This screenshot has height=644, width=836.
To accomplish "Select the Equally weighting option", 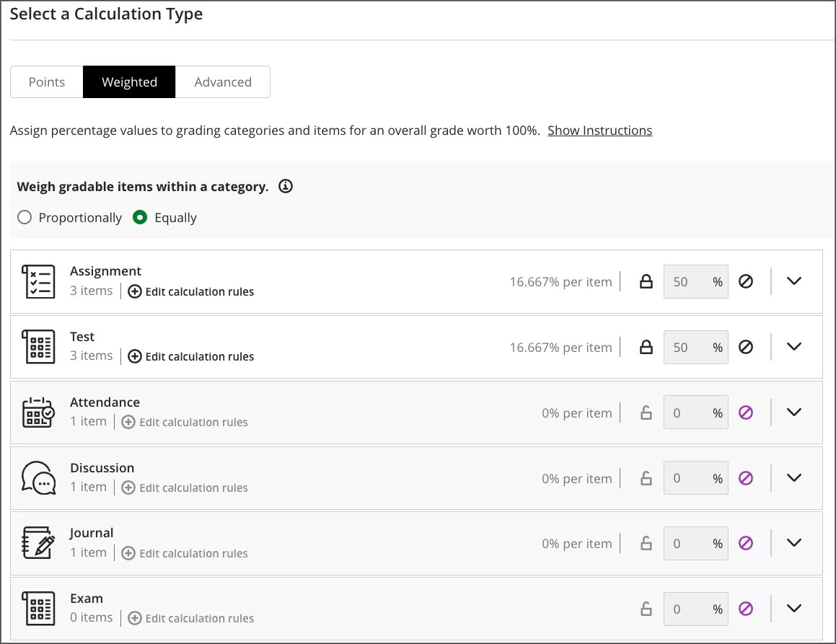I will click(x=139, y=217).
